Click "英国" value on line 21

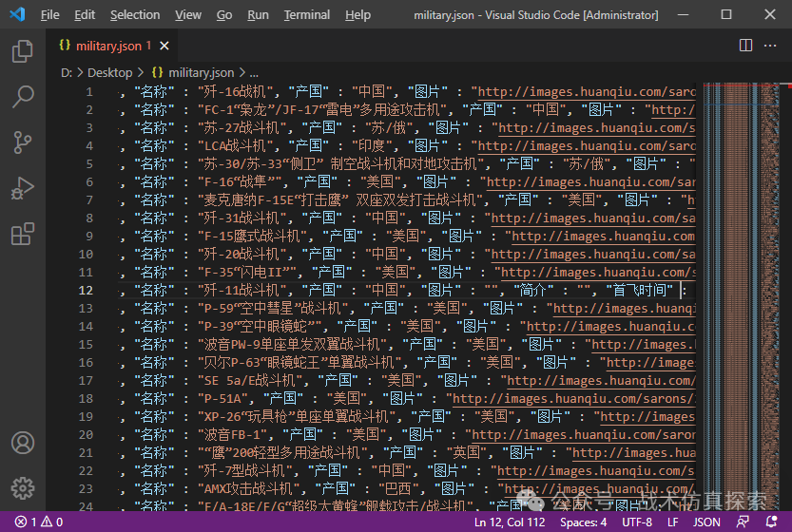(x=466, y=453)
